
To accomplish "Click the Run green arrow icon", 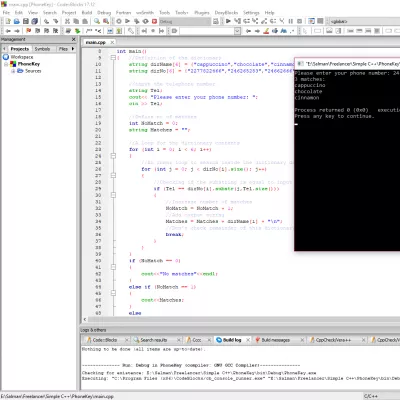I will point(127,21).
